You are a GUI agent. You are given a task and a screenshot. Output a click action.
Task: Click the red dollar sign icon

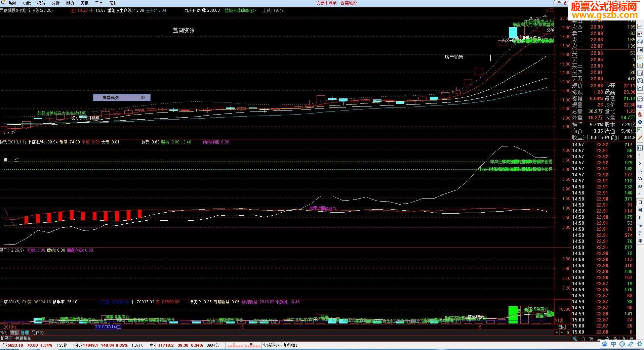pyautogui.click(x=640, y=114)
